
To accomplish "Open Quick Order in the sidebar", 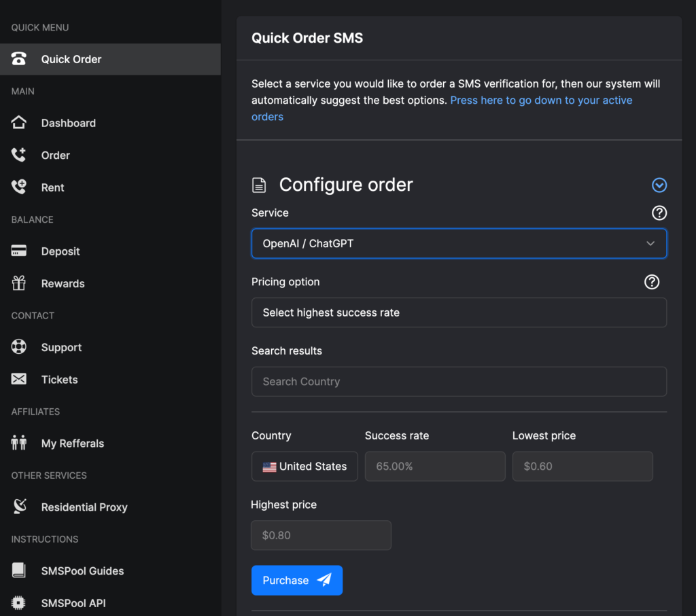I will (110, 59).
